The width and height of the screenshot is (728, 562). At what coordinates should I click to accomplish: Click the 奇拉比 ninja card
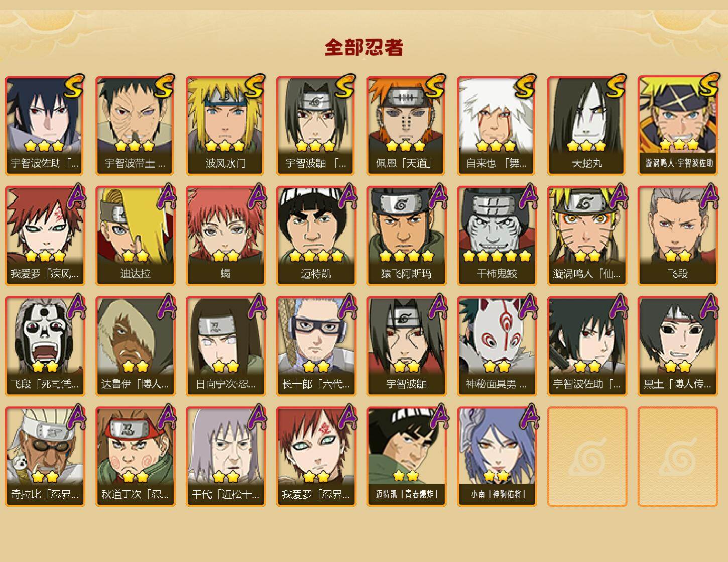(x=45, y=457)
